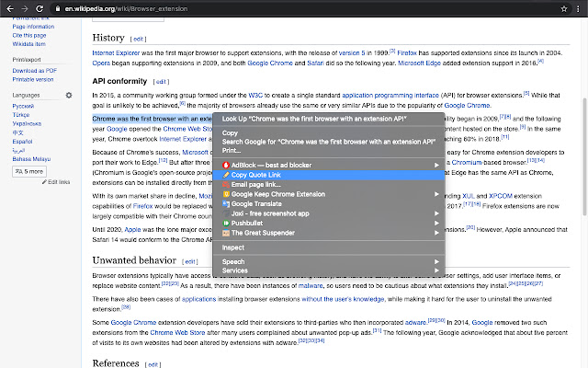Switch to Español language version
The height and width of the screenshot is (368, 588).
tap(22, 142)
